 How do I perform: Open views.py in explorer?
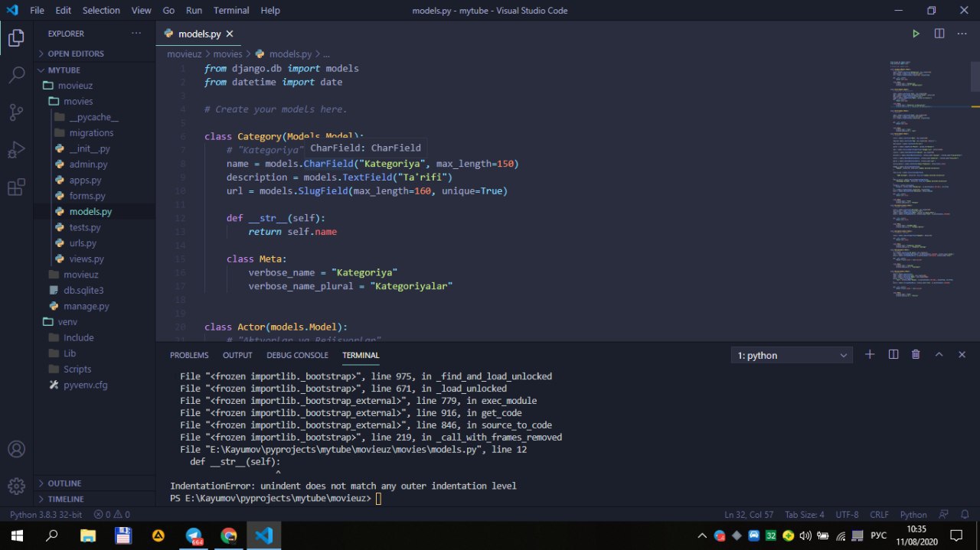pos(96,259)
